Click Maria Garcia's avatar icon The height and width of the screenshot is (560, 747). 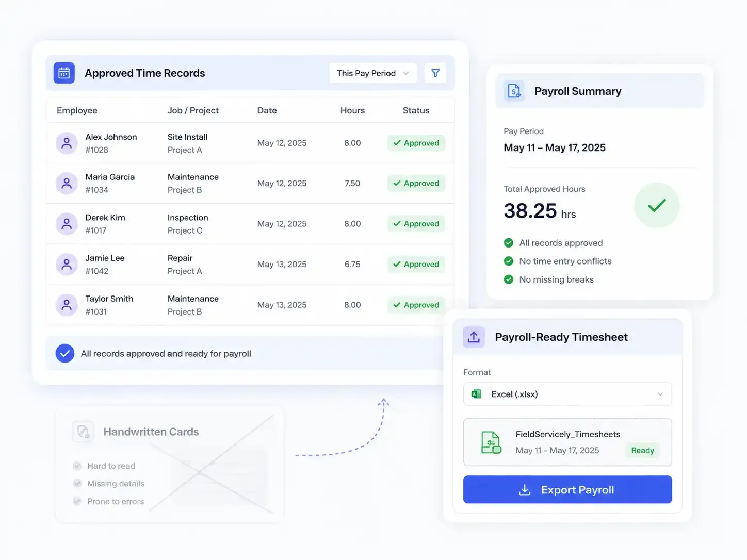tap(67, 183)
